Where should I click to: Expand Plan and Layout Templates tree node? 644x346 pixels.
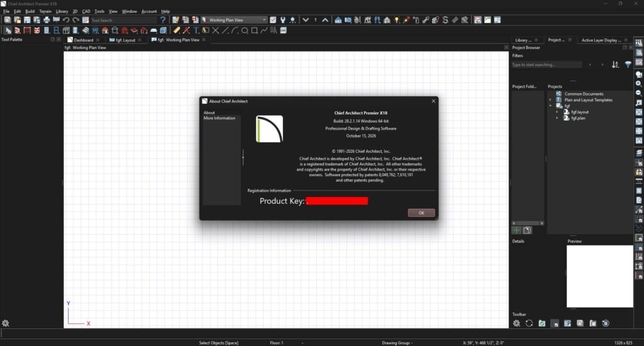point(550,100)
